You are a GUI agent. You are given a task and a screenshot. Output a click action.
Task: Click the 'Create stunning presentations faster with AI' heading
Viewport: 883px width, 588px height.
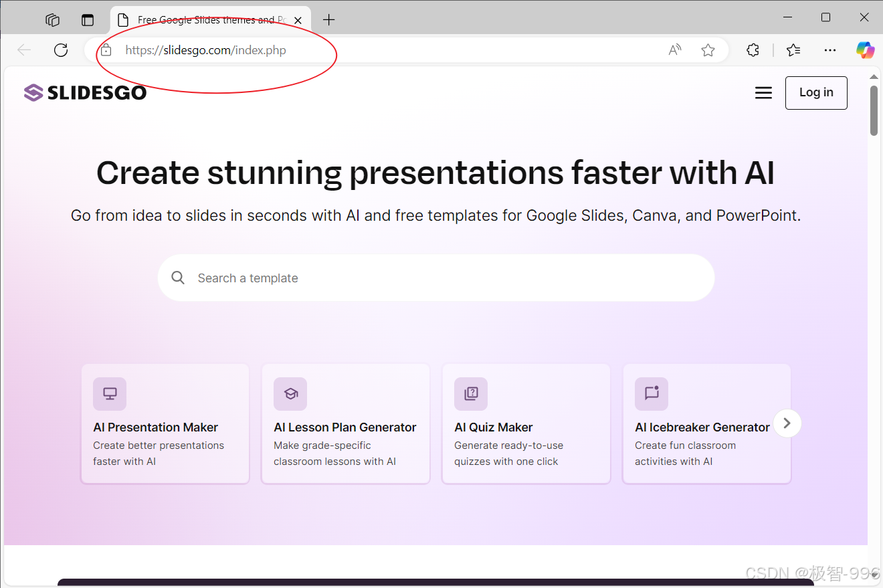435,173
